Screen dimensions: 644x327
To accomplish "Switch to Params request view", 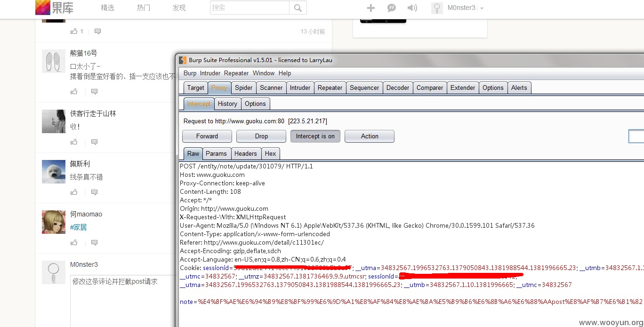I will (216, 153).
